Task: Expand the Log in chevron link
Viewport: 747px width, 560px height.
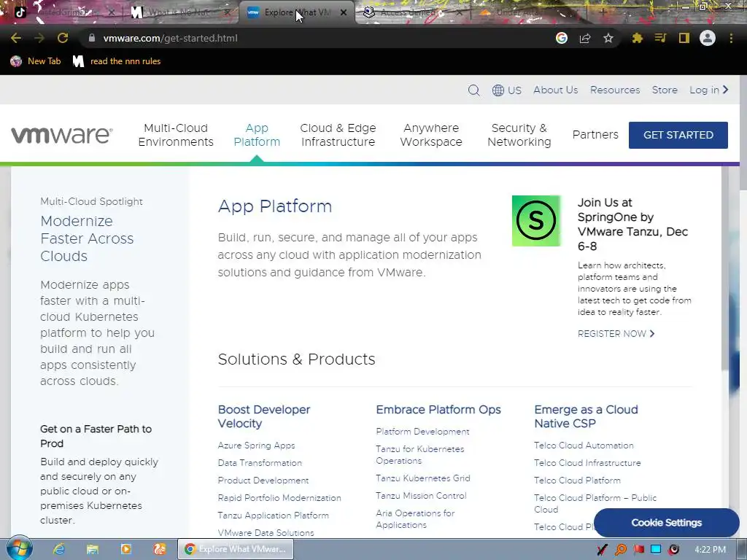Action: [709, 90]
